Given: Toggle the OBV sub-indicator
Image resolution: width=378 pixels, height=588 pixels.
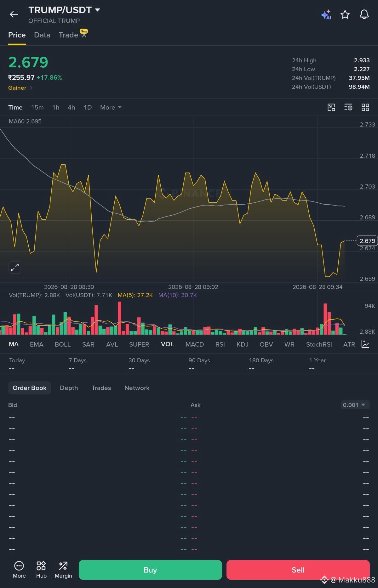Looking at the screenshot, I should pos(266,344).
